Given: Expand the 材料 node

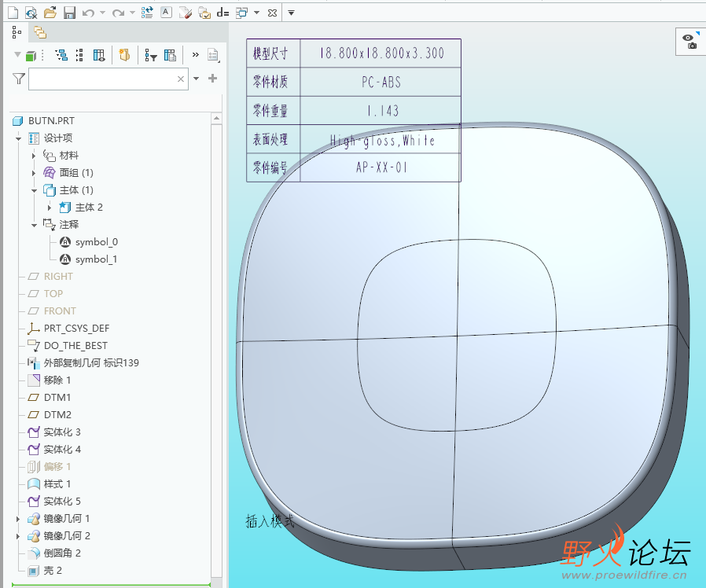Looking at the screenshot, I should (34, 156).
